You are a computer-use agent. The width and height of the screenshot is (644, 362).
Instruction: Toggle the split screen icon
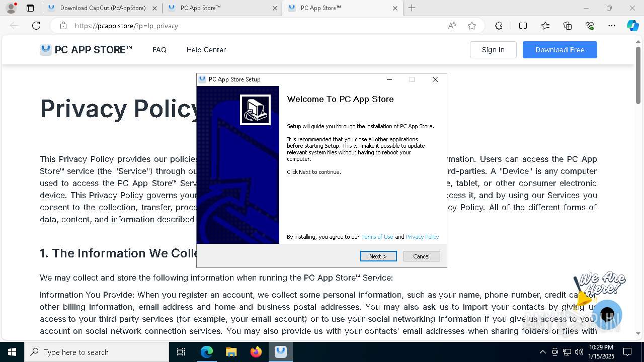click(x=523, y=26)
